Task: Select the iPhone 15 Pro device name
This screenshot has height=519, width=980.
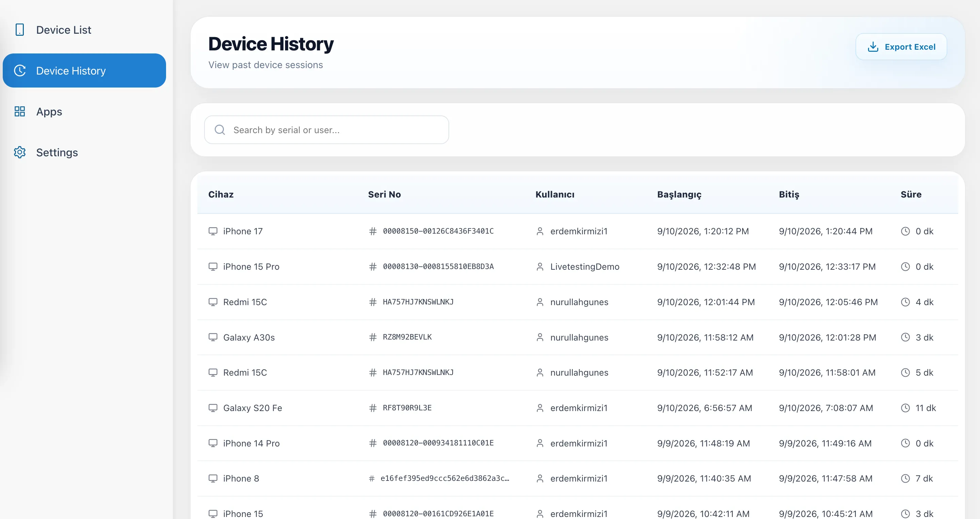Action: pyautogui.click(x=251, y=267)
